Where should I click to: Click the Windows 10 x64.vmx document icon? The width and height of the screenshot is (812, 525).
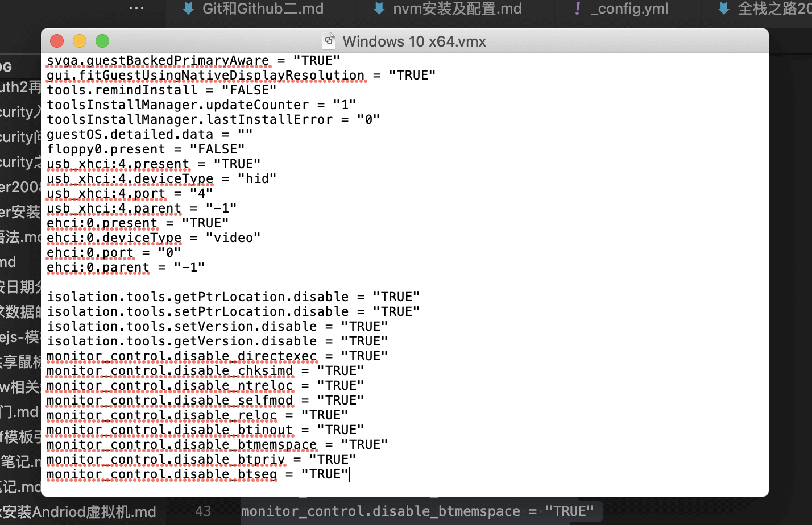point(329,41)
